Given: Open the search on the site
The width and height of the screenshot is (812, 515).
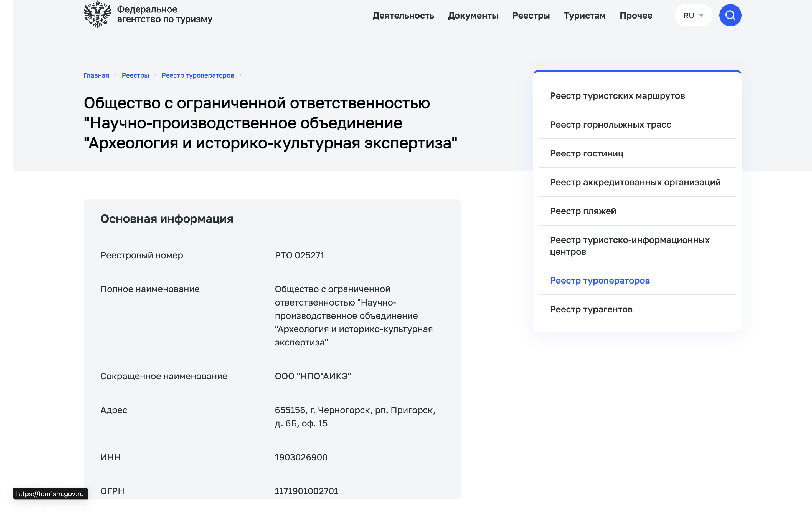Looking at the screenshot, I should click(730, 15).
